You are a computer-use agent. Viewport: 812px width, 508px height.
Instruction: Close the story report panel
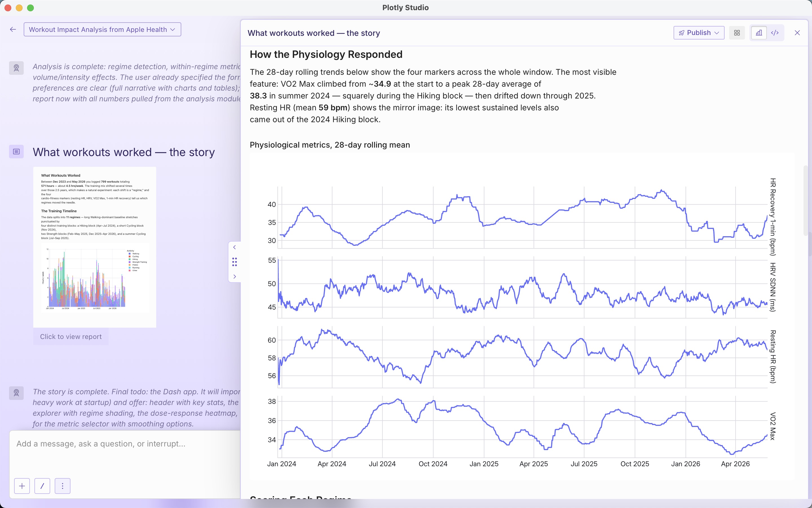coord(797,32)
